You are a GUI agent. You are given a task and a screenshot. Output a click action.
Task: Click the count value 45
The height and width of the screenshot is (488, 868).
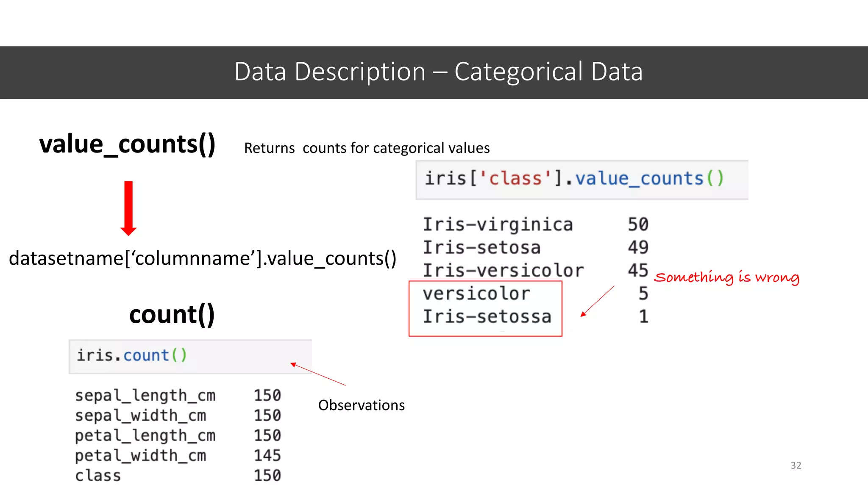(x=638, y=270)
